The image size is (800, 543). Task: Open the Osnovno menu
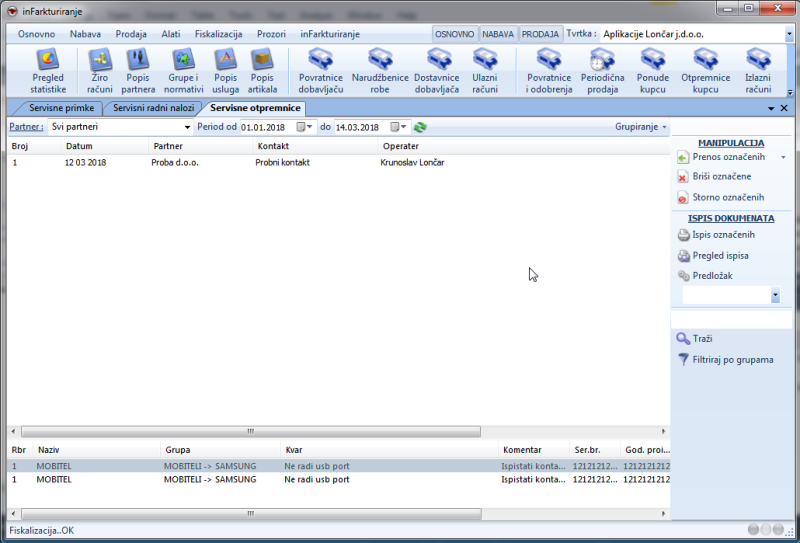click(36, 34)
